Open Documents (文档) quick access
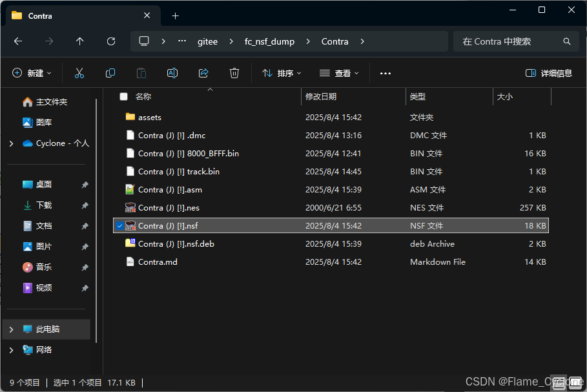The image size is (587, 392). 37,226
